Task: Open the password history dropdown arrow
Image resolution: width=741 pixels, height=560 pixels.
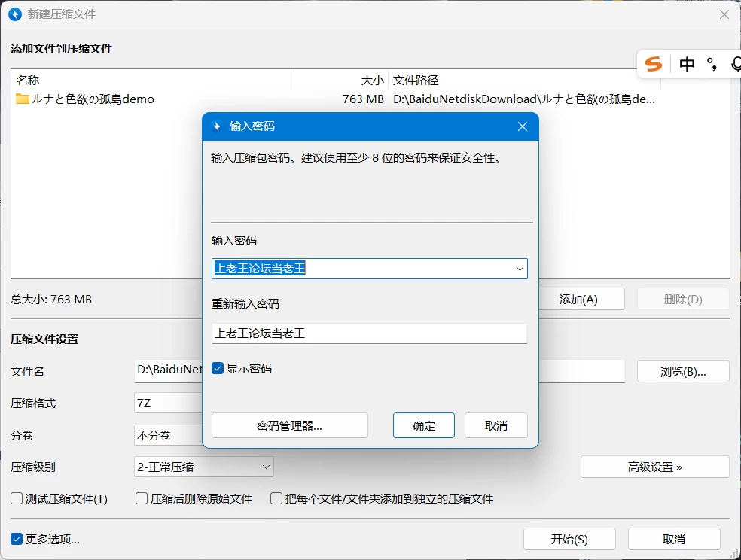Action: click(x=520, y=269)
